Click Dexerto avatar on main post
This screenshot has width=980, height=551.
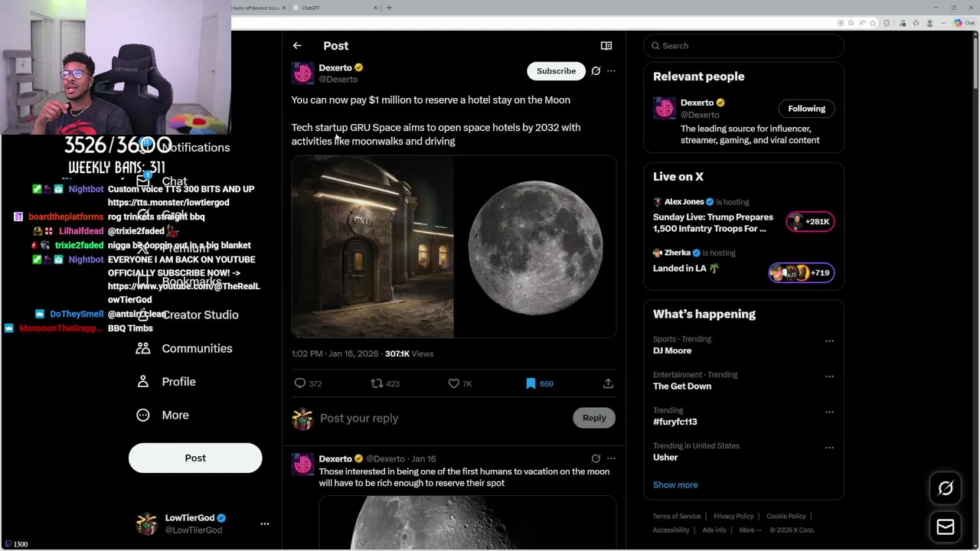pos(302,73)
